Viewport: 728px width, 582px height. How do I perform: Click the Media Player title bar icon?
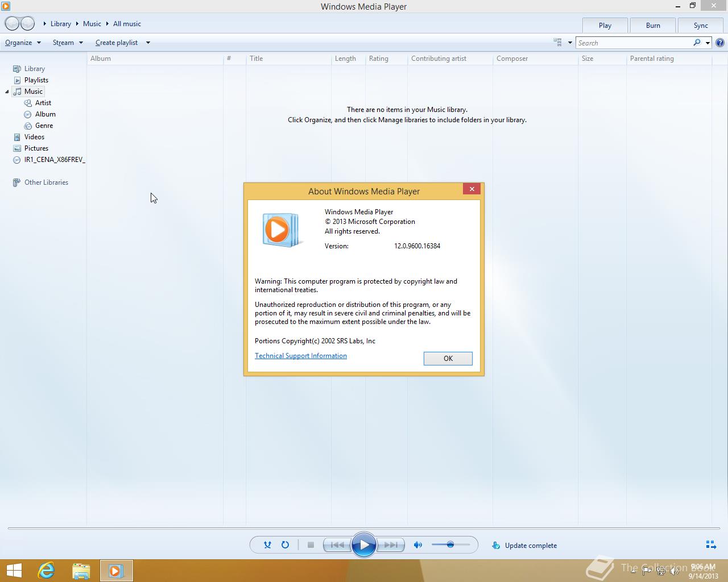(x=6, y=6)
